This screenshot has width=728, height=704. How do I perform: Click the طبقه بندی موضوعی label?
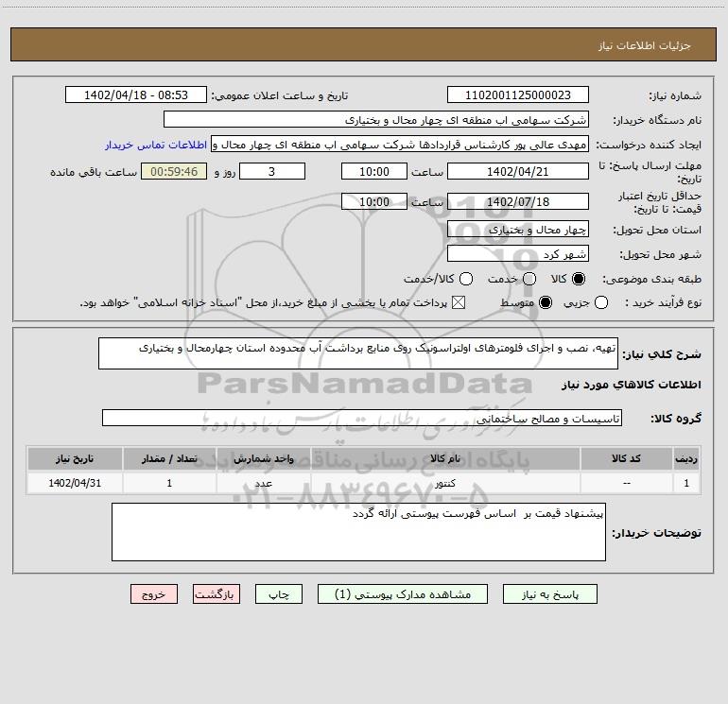[x=651, y=280]
